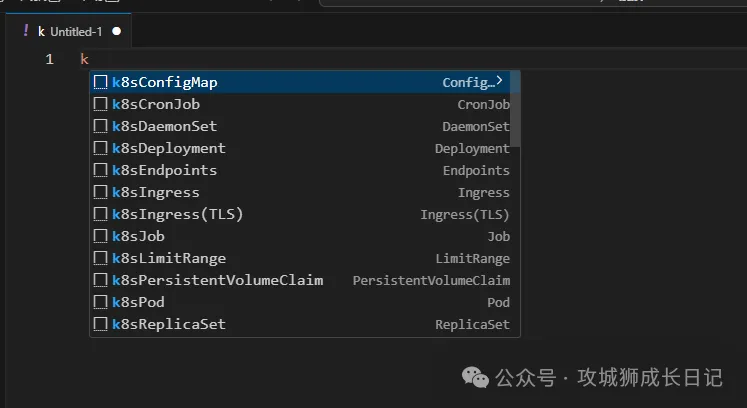The width and height of the screenshot is (747, 408).
Task: Click line number 1 in the gutter
Action: pos(49,60)
